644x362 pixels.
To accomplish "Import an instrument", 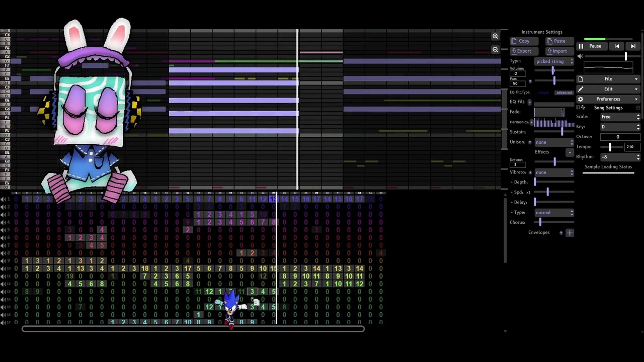I will coord(559,51).
